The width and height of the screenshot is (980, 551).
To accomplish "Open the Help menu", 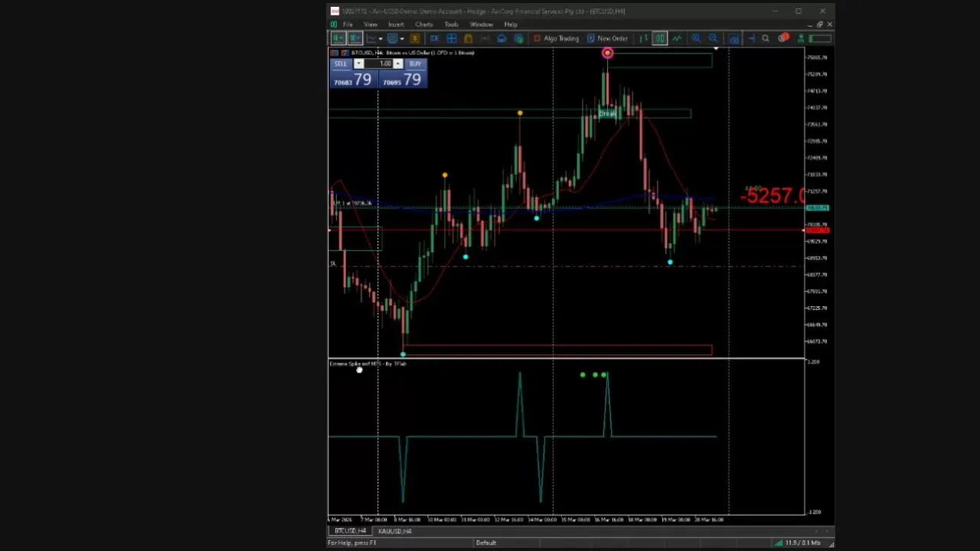I will click(511, 24).
